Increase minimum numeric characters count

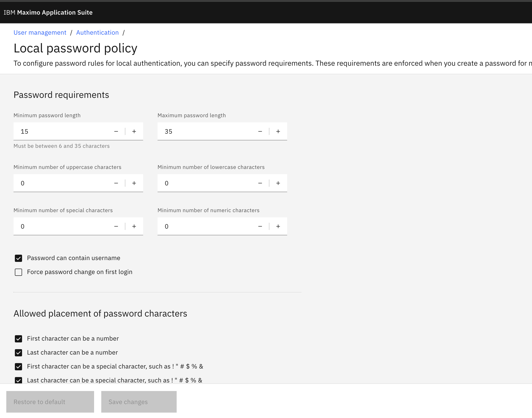click(278, 226)
